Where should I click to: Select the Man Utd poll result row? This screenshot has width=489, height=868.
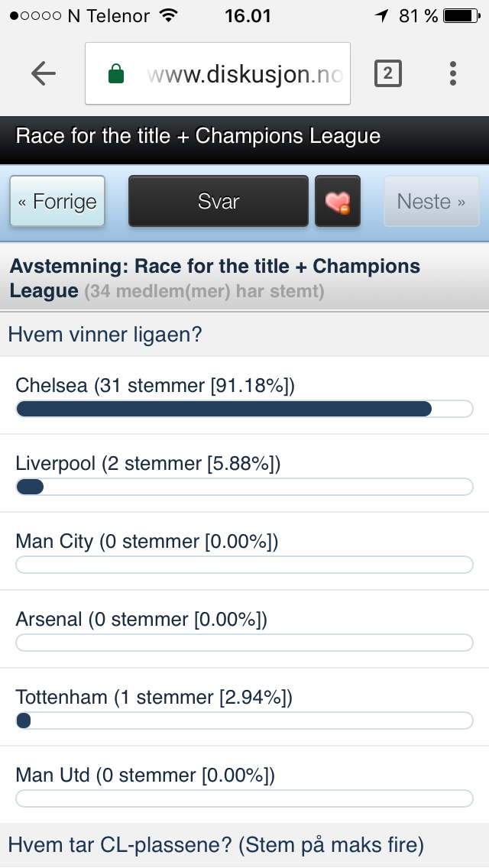click(x=244, y=785)
